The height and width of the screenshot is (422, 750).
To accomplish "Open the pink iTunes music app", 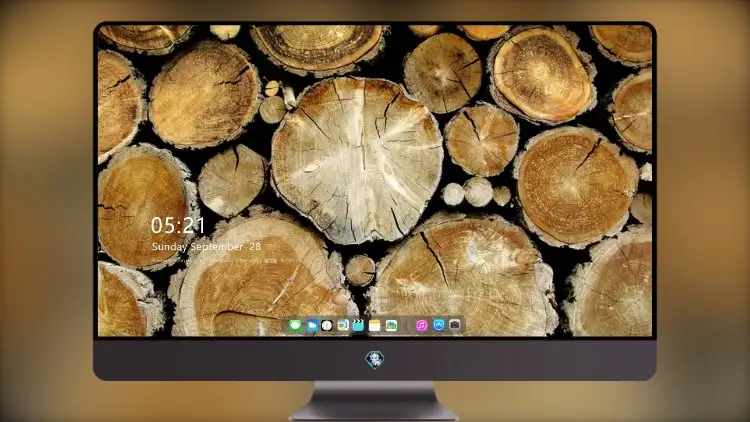I will pos(421,325).
